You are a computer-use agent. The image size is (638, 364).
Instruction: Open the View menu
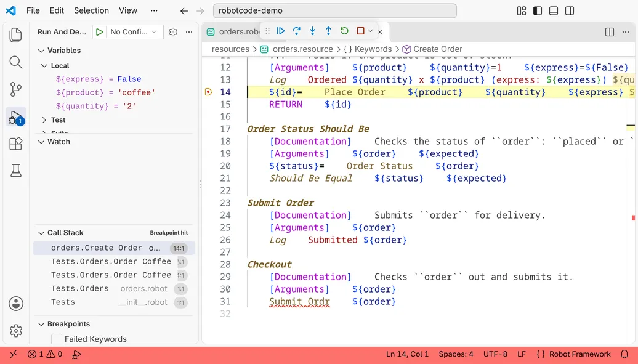(x=128, y=10)
